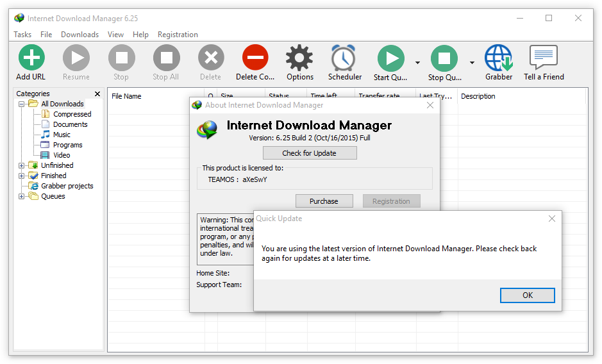Close the Quick Update dialog
The height and width of the screenshot is (364, 602).
pos(552,219)
